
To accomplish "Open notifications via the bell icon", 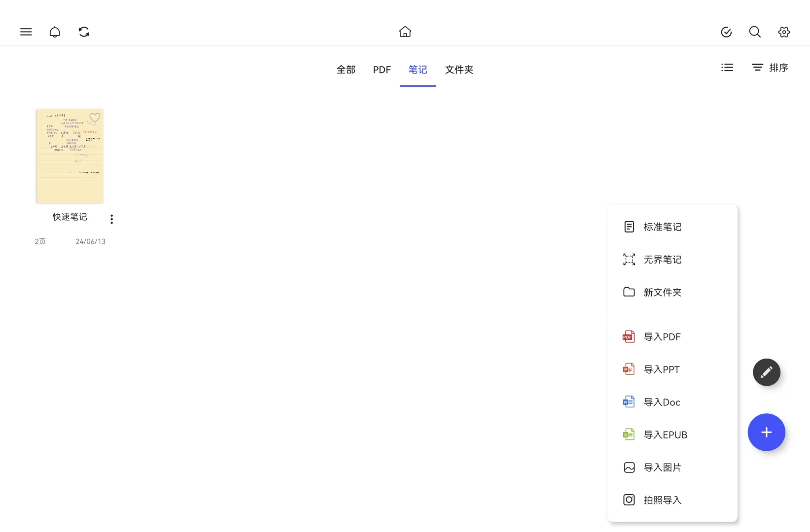I will [x=55, y=32].
